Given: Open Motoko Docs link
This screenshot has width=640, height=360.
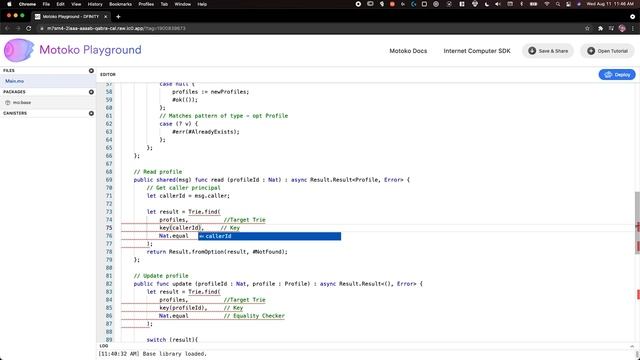Looking at the screenshot, I should [x=408, y=51].
